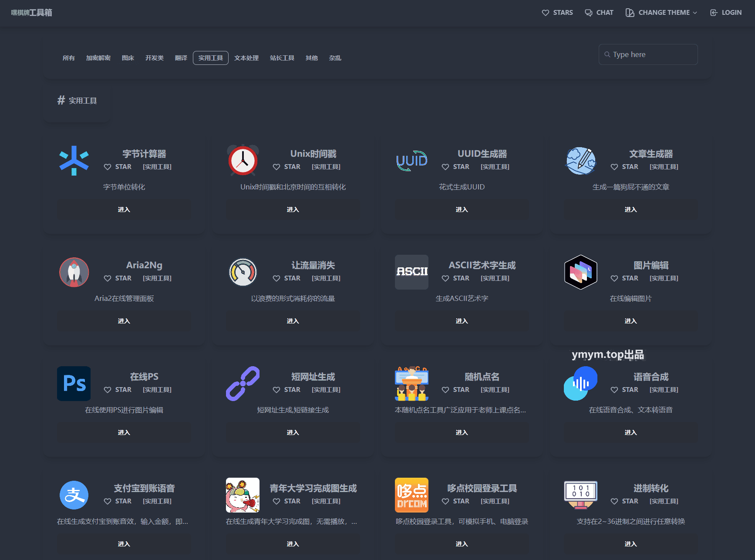Star the 进制转化 tool
This screenshot has height=560, width=755.
click(624, 501)
